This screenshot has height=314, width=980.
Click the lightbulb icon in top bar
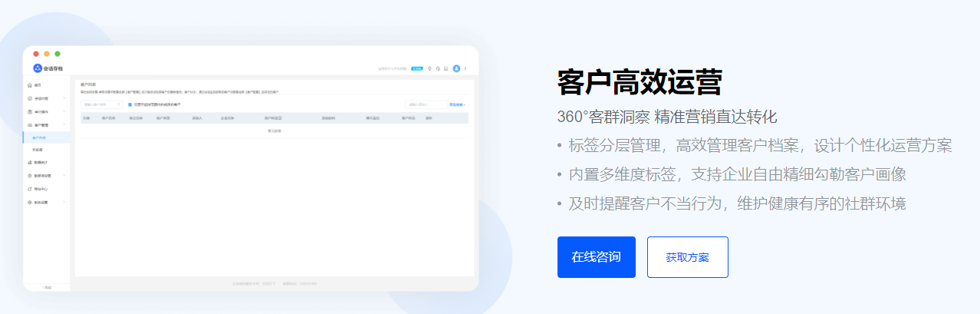point(429,68)
